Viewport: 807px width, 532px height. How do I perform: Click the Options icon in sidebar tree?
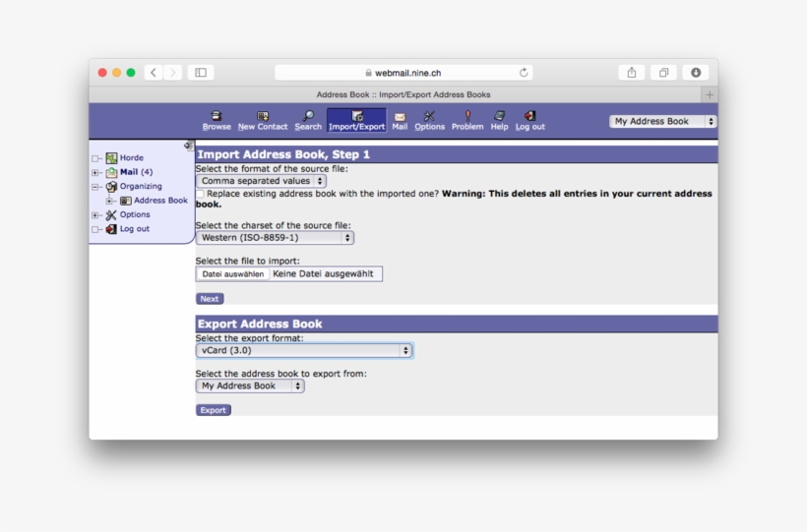pos(111,215)
